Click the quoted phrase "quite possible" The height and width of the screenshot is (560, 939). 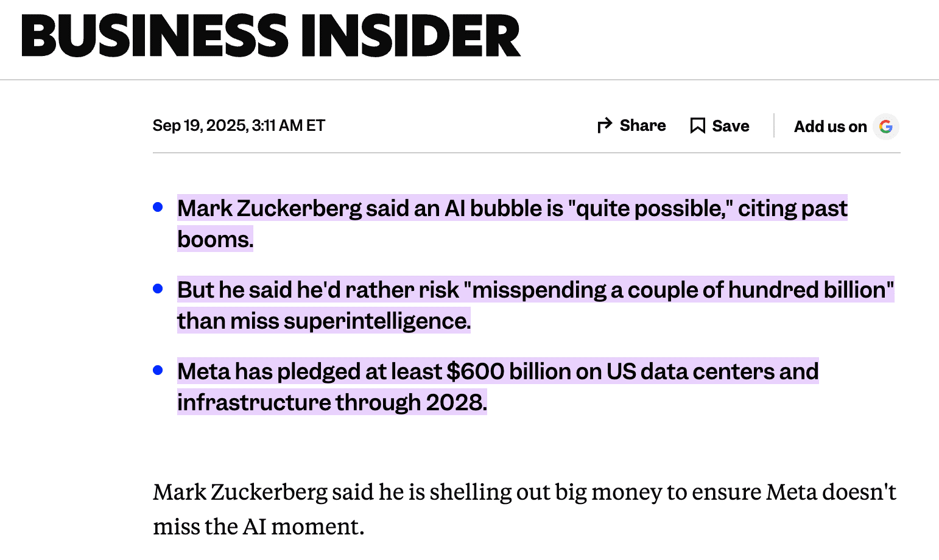click(x=649, y=209)
